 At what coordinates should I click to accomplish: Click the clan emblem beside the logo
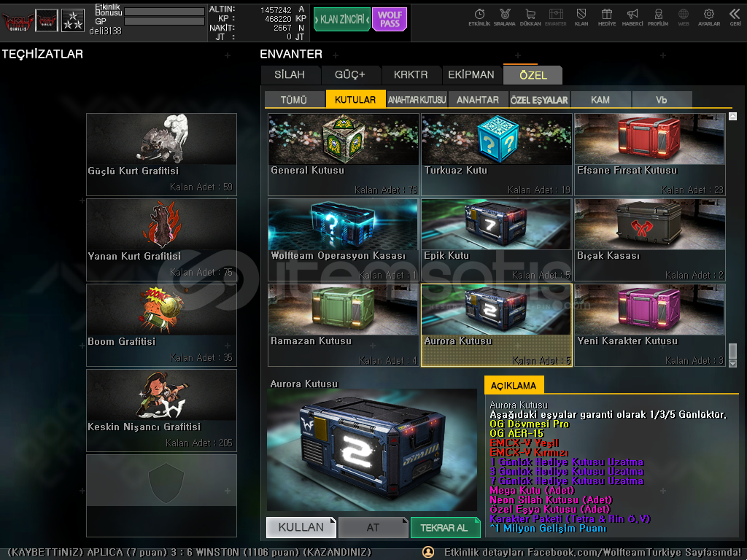47,20
